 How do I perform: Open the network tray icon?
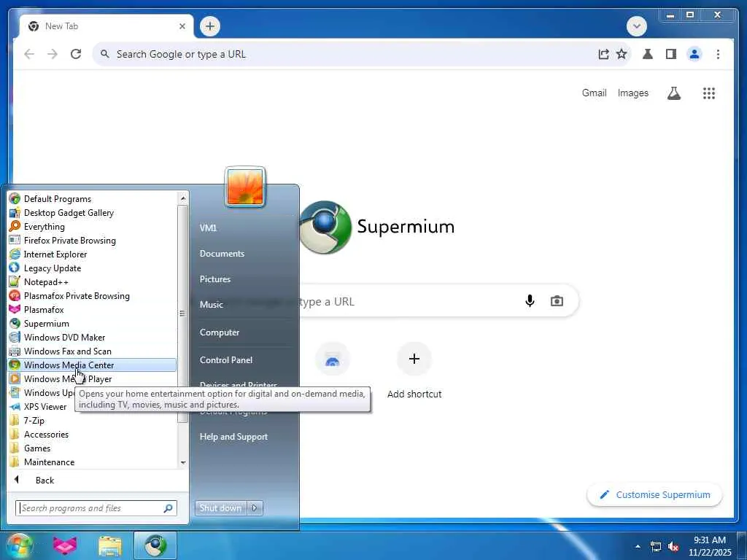coord(656,546)
